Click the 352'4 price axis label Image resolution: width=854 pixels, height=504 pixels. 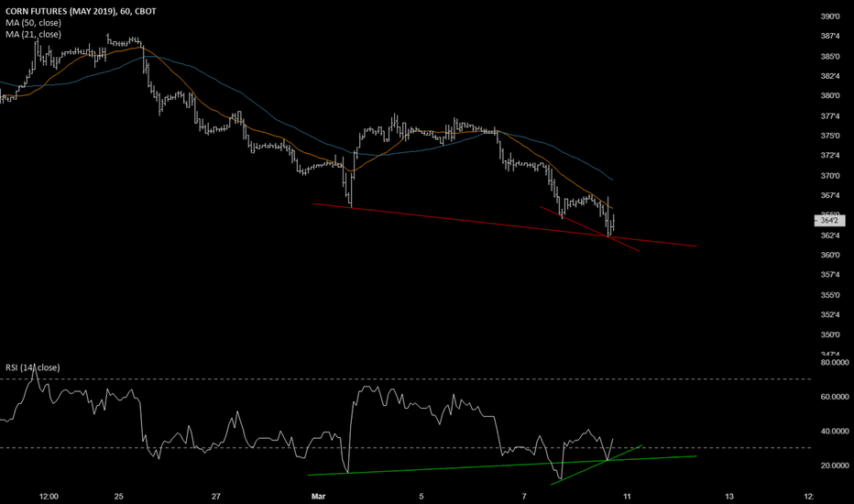[x=829, y=314]
